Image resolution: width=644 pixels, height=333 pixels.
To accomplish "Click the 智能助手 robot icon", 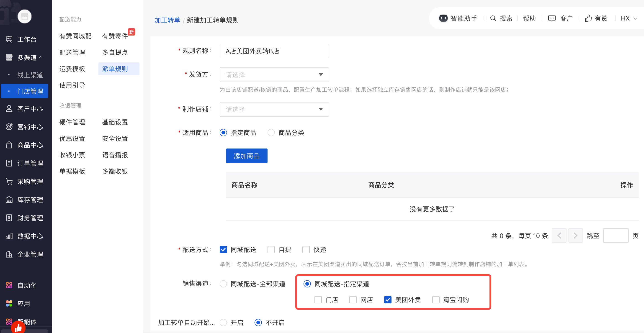I will click(x=443, y=18).
